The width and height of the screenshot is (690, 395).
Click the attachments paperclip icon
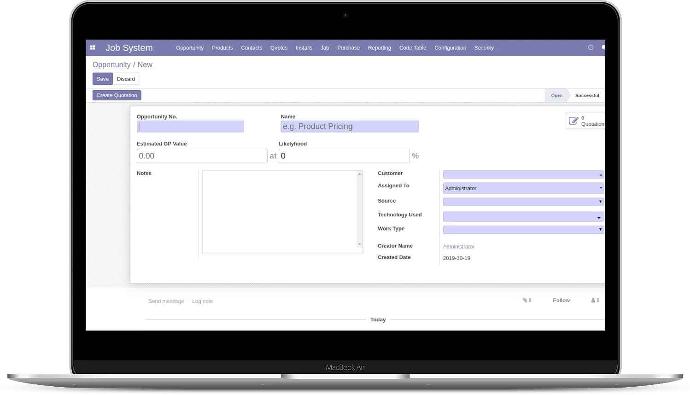point(527,300)
